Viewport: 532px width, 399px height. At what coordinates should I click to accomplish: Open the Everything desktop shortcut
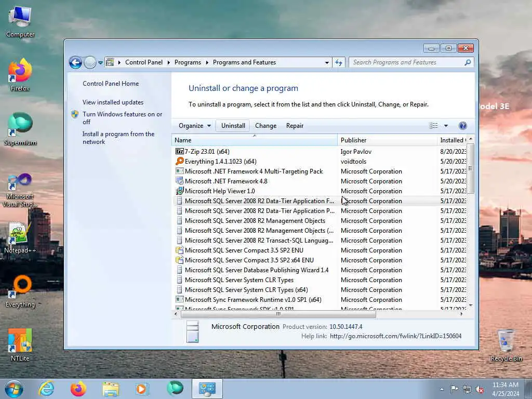(x=20, y=291)
